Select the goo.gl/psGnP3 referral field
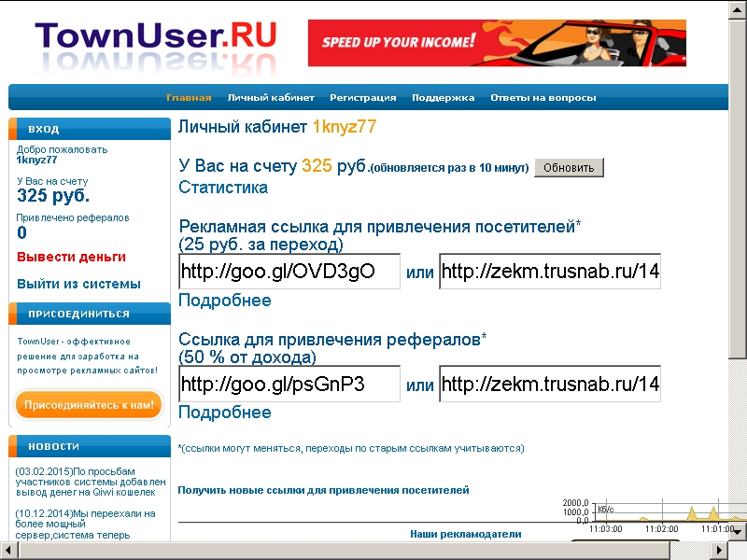 click(x=289, y=384)
